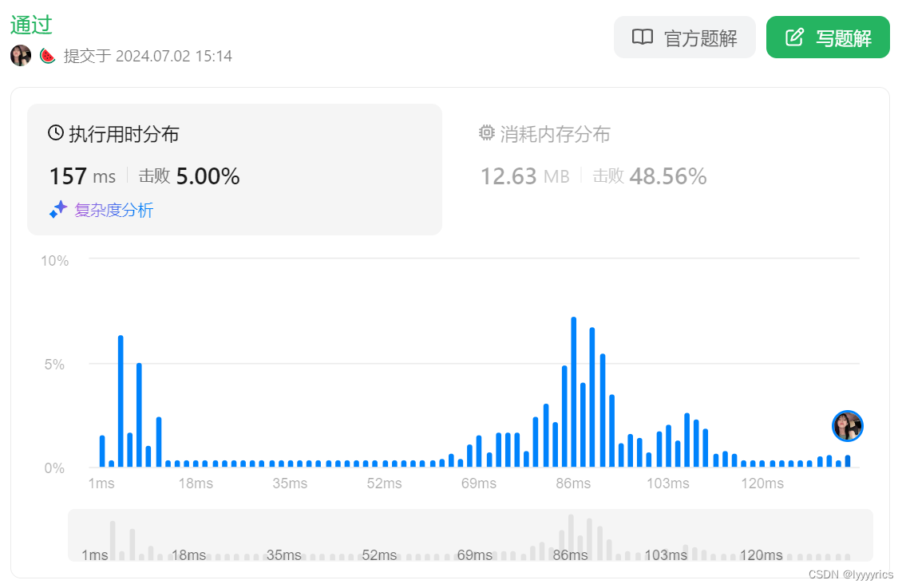Select the 执行用时分布 panel

[x=234, y=168]
